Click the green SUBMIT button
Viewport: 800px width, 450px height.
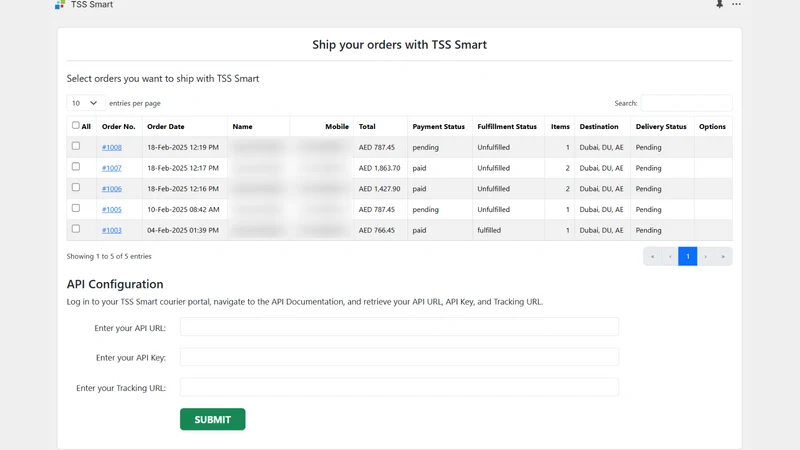[x=213, y=419]
